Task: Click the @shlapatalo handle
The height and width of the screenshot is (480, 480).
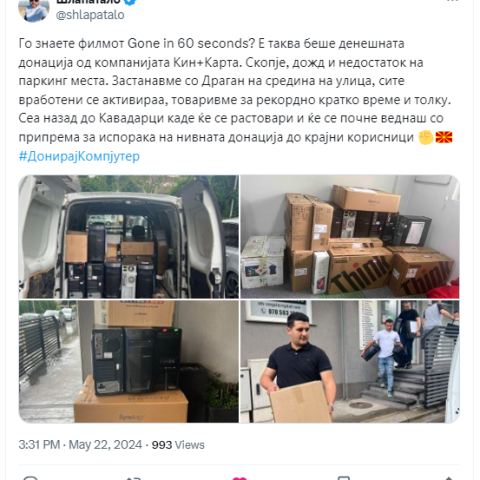Action: 90,15
